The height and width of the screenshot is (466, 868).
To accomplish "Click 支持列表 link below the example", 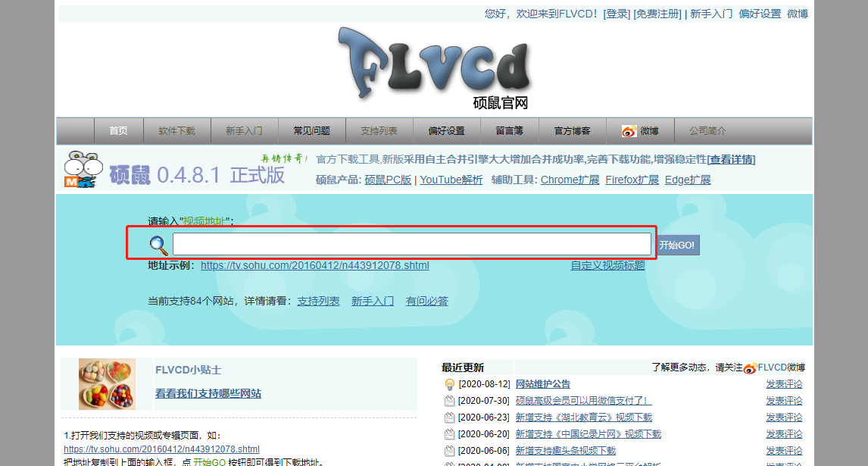I will coord(318,302).
